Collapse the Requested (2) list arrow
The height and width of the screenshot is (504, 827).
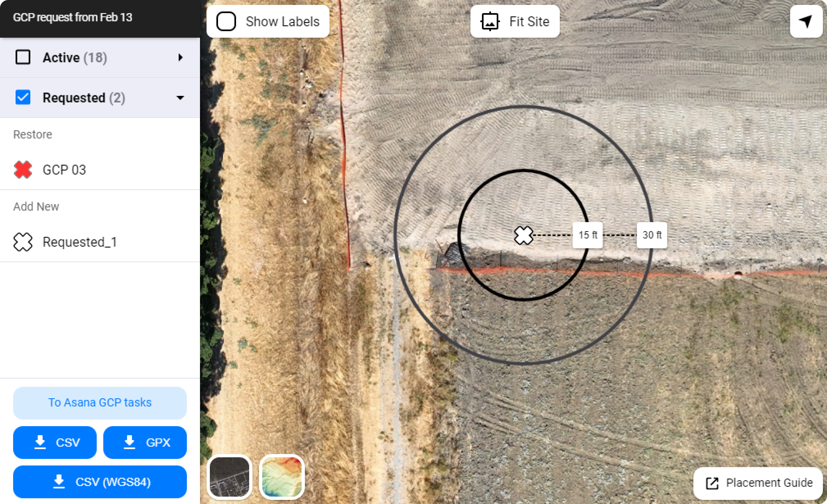[x=180, y=98]
